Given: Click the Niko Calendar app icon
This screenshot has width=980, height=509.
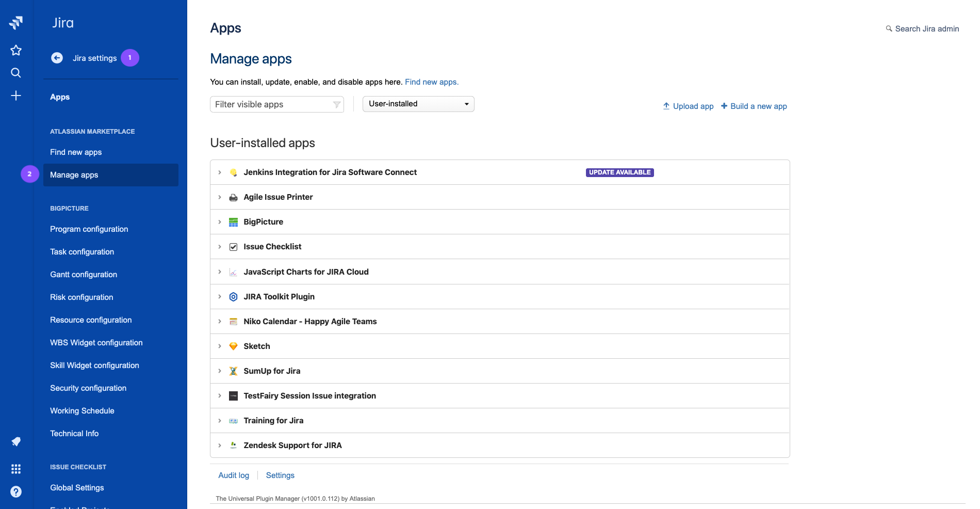Looking at the screenshot, I should pos(233,322).
